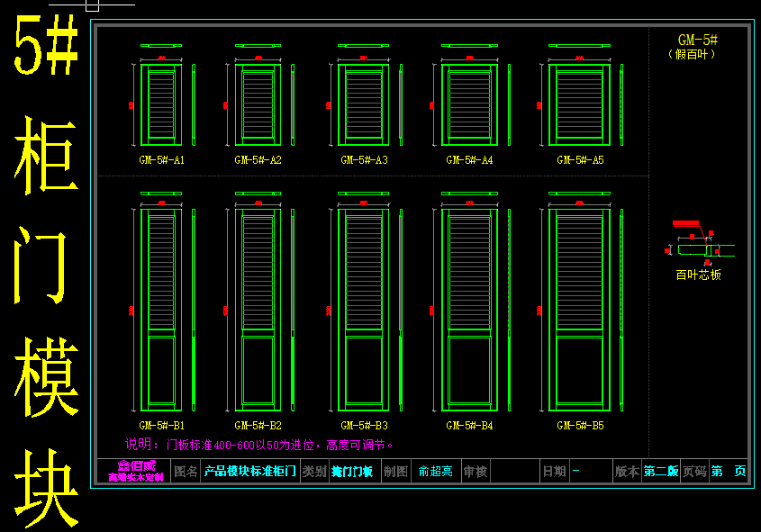Screen dimensions: 761x532
Task: Select the 百叶芯板 section detail drawing
Action: click(x=702, y=249)
